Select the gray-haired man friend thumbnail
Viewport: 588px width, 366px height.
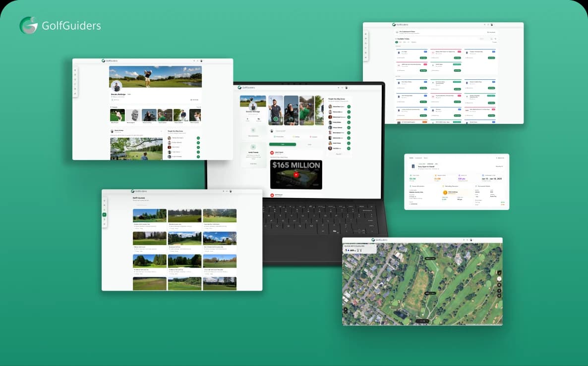[x=133, y=115]
